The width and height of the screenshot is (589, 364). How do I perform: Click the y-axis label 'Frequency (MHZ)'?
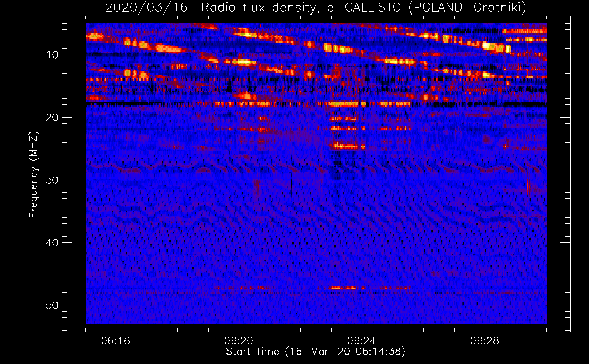33,175
